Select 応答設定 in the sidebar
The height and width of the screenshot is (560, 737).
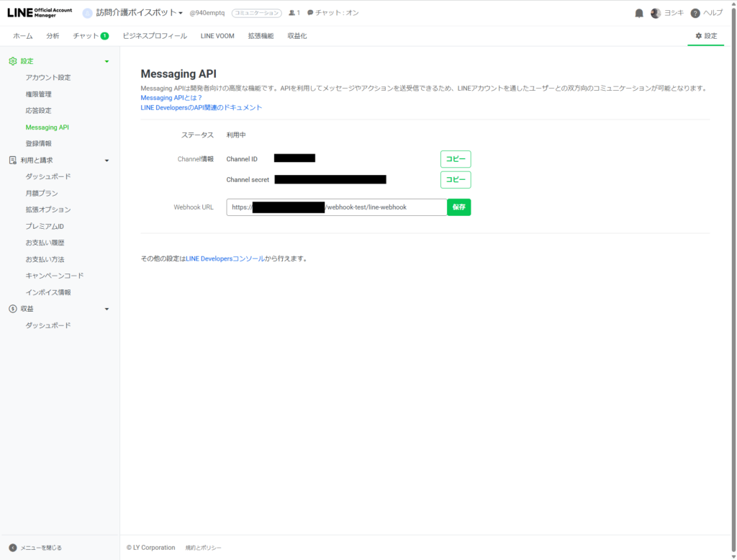click(39, 111)
